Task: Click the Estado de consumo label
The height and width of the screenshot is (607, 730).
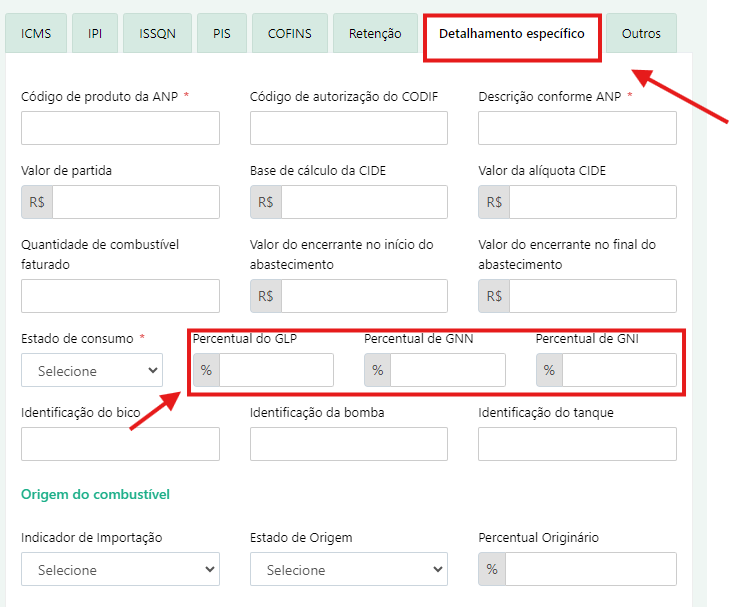Action: [x=77, y=338]
